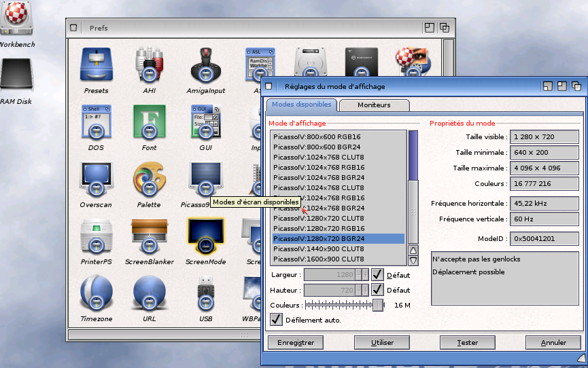Open the Overscan preferences icon
The width and height of the screenshot is (588, 368).
97,179
